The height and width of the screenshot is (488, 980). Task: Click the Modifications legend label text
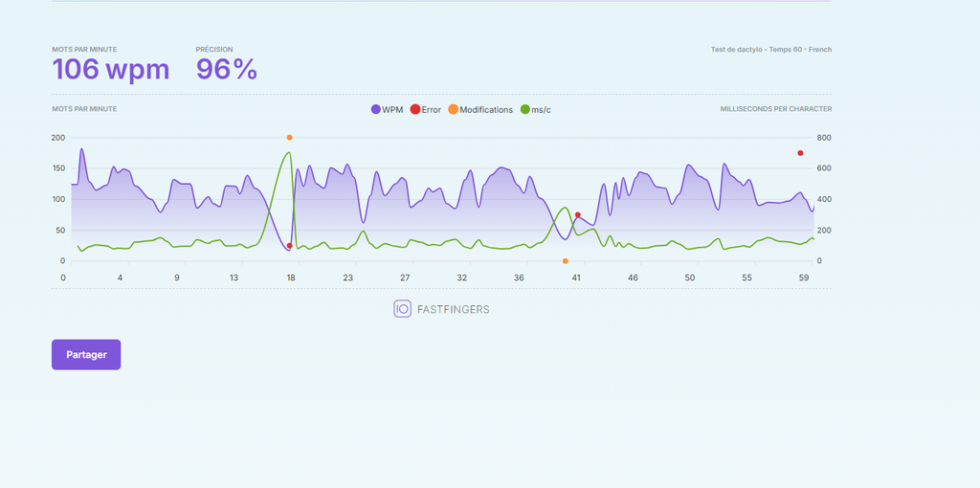[x=486, y=110]
